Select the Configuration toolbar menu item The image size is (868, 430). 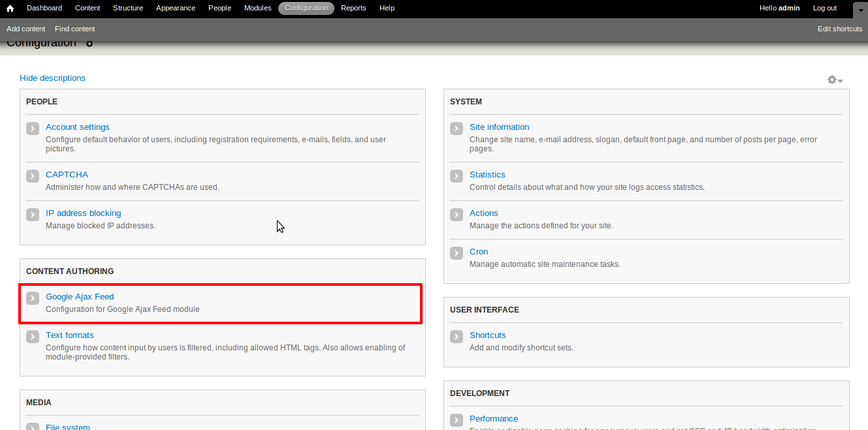click(x=306, y=8)
